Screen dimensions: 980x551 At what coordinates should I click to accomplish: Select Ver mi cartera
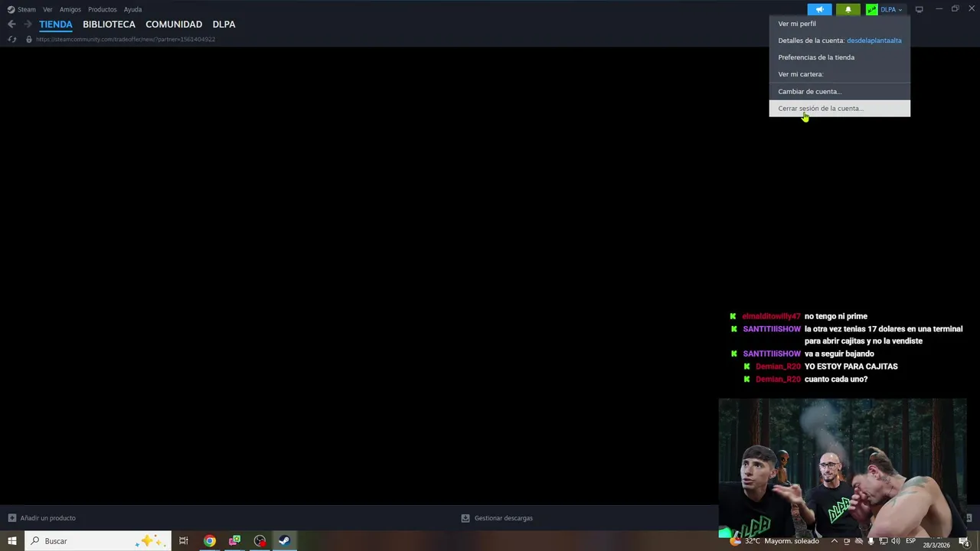click(x=840, y=74)
